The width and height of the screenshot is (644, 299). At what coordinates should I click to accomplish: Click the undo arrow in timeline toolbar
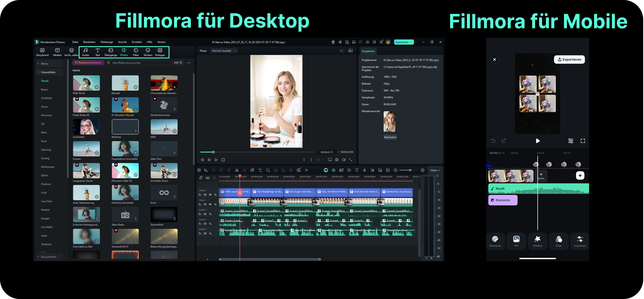coord(214,170)
